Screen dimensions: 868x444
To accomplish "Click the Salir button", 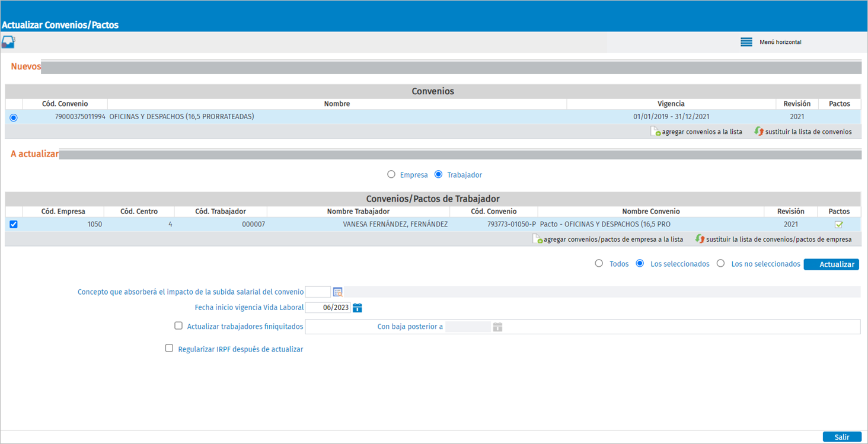I will click(842, 437).
